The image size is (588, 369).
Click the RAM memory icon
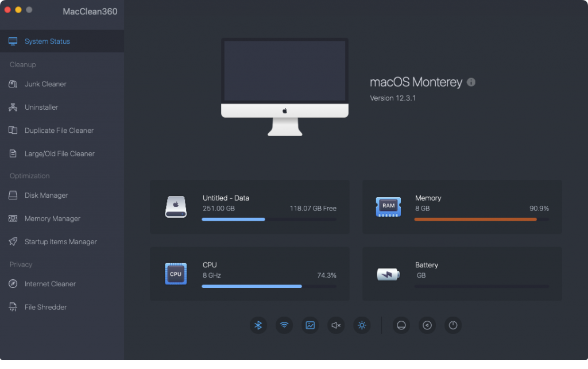click(x=388, y=207)
